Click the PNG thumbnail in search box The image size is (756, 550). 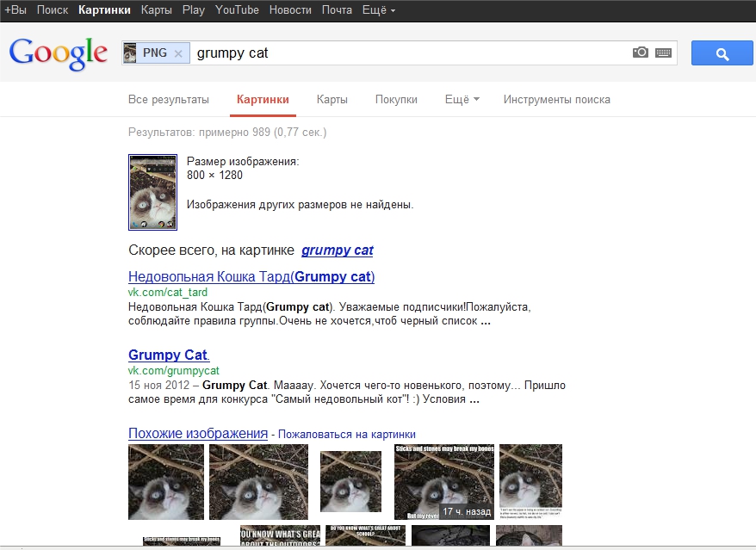[130, 53]
